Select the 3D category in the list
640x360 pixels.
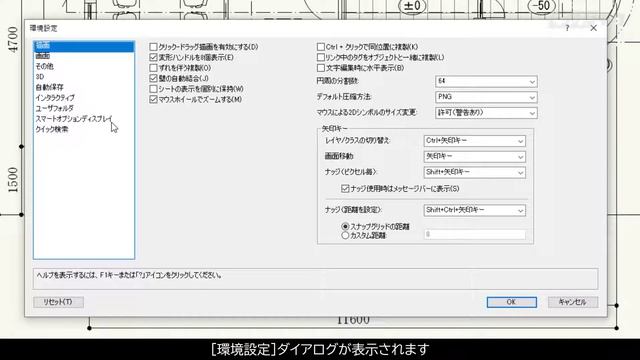[84, 77]
